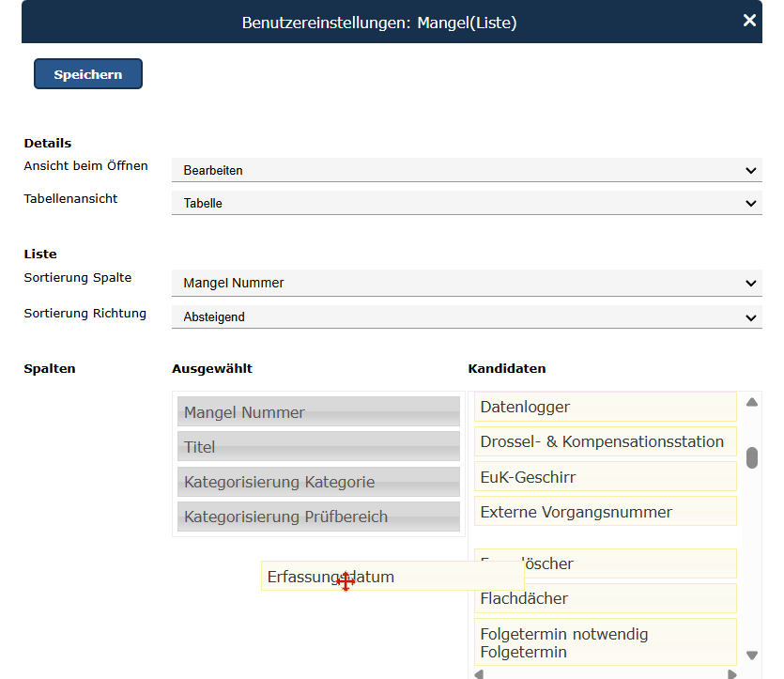Expand the Tabellenansicht dropdown
Image resolution: width=784 pixels, height=679 pixels.
pyautogui.click(x=467, y=203)
